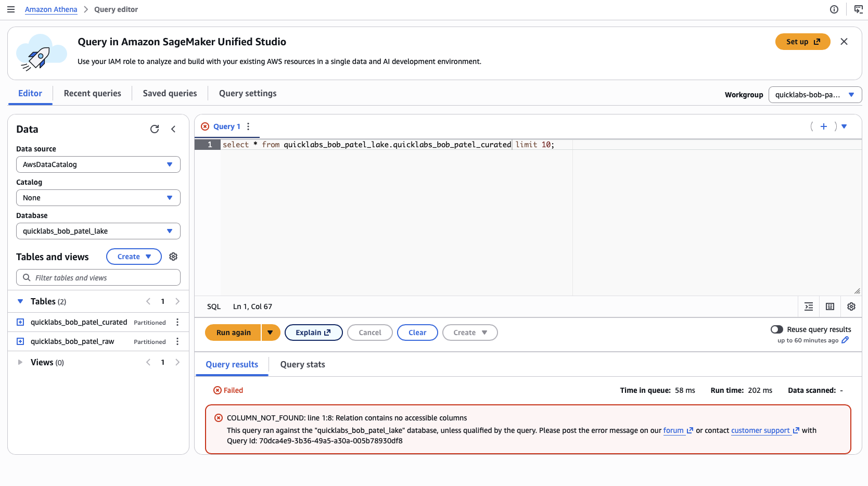Viewport: 868px width, 486px height.
Task: Add a new query tab
Action: click(x=824, y=126)
